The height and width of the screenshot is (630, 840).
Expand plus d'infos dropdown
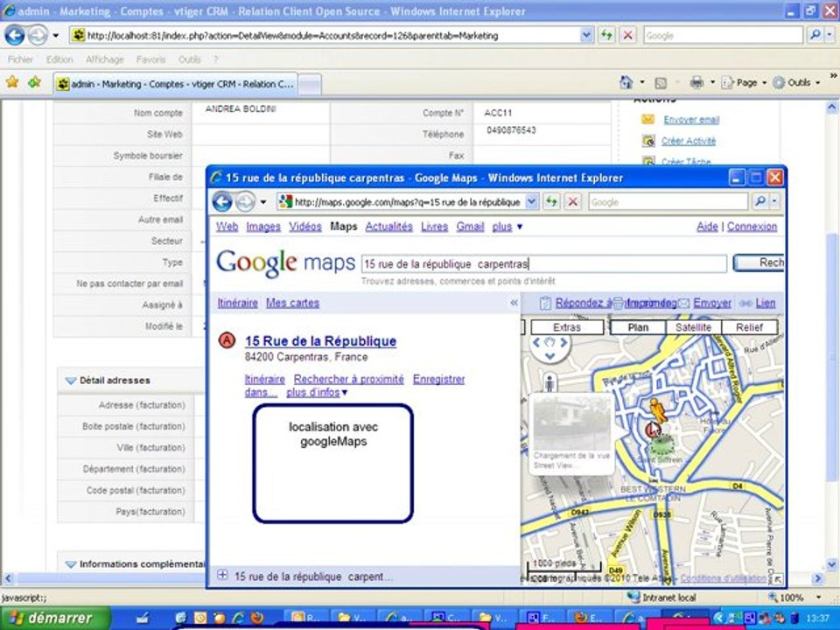click(317, 393)
